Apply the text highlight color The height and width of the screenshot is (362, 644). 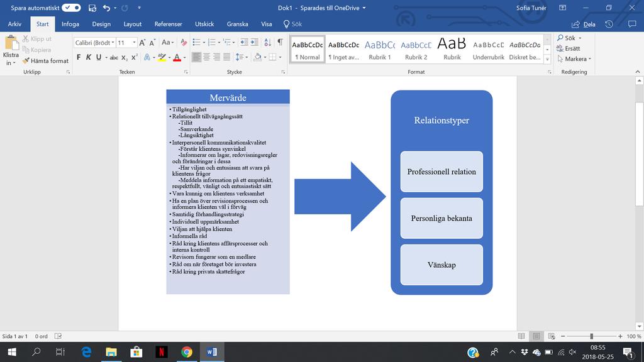tap(162, 57)
